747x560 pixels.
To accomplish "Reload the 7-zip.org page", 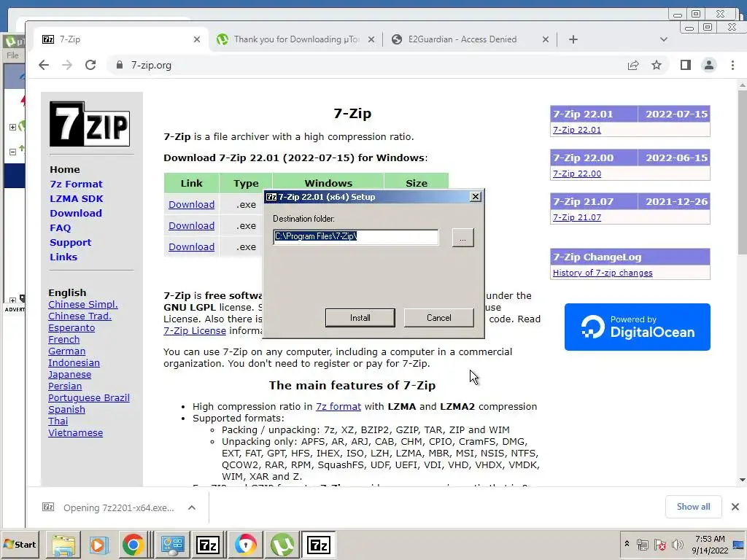I will point(90,65).
